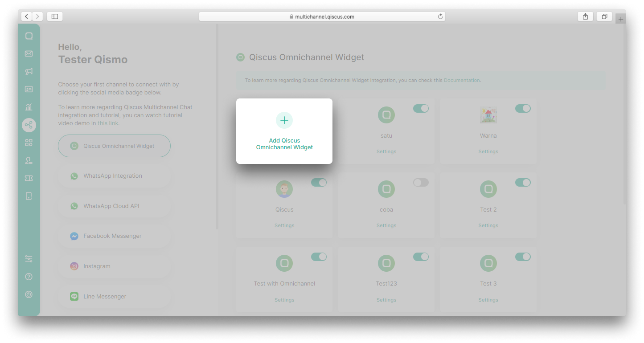Viewport: 644px width, 343px height.
Task: Select Qiscus Omnichannel Widget channel
Action: pos(114,146)
